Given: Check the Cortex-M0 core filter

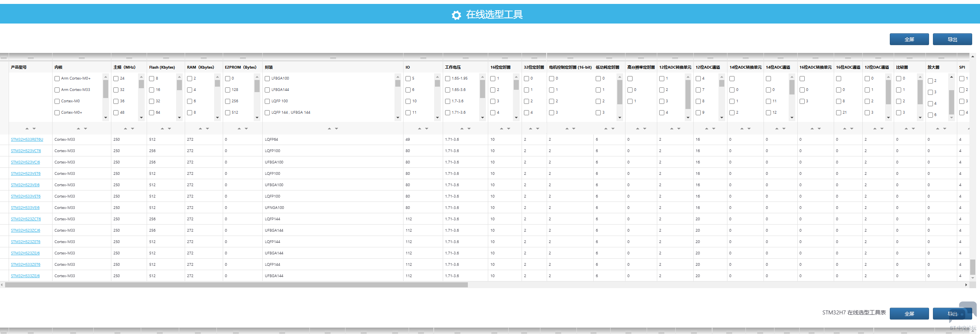Looking at the screenshot, I should [x=57, y=101].
